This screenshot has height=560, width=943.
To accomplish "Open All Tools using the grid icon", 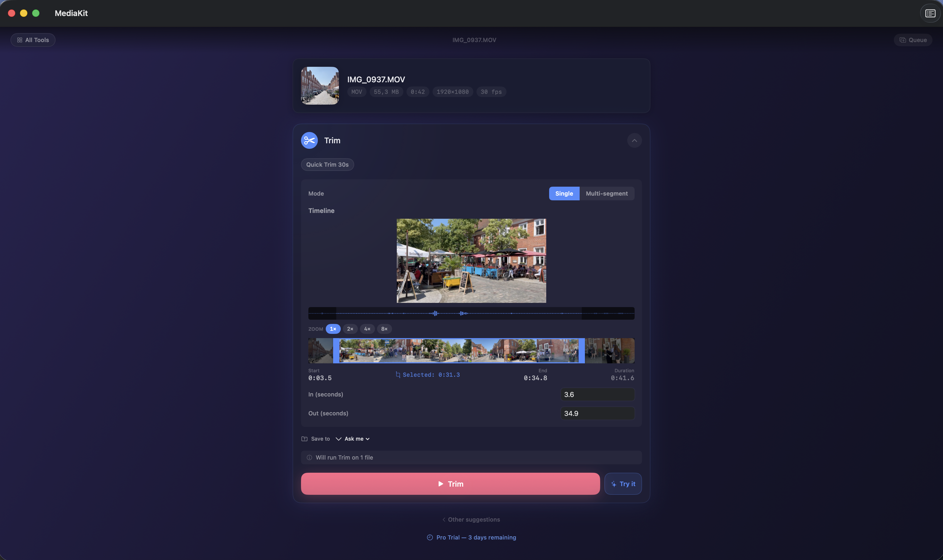I will click(21, 40).
